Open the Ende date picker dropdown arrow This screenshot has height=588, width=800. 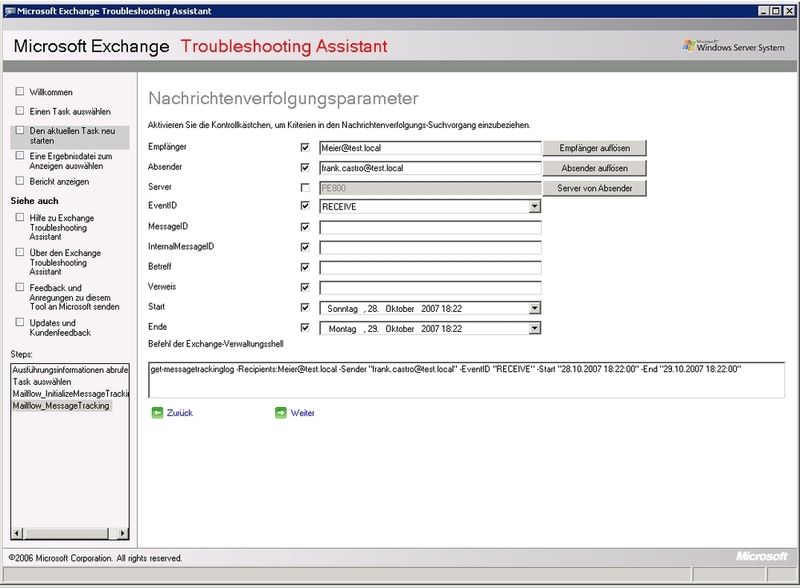click(x=534, y=328)
